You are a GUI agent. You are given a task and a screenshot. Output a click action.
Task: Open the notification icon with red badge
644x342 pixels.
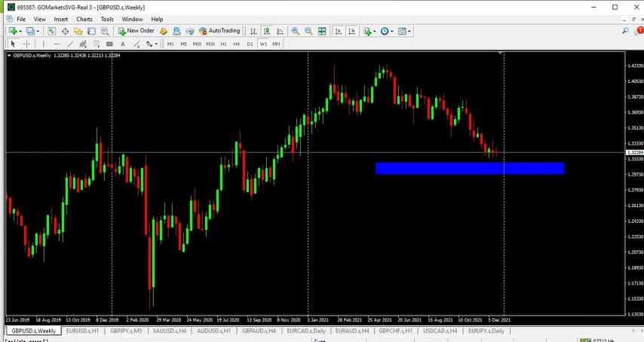[x=639, y=31]
